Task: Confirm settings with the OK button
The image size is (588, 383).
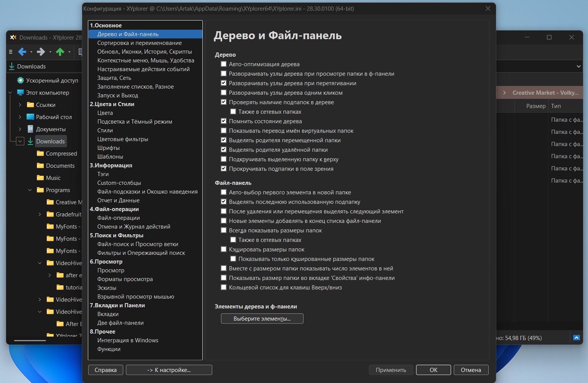Action: (x=434, y=370)
